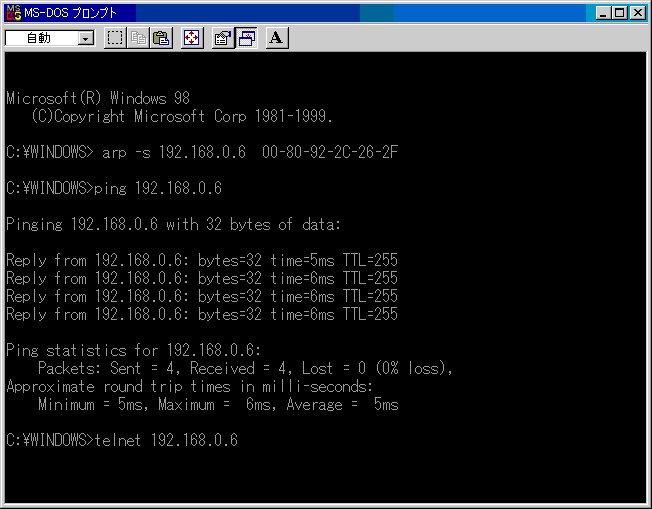This screenshot has width=652, height=509.
Task: Click the MS-DOS system menu icon
Action: (x=14, y=13)
